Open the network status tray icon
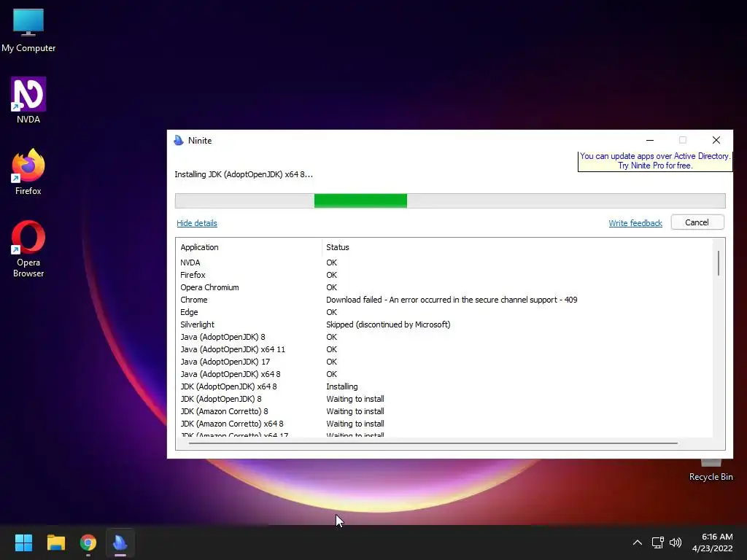This screenshot has width=747, height=560. coord(658,542)
